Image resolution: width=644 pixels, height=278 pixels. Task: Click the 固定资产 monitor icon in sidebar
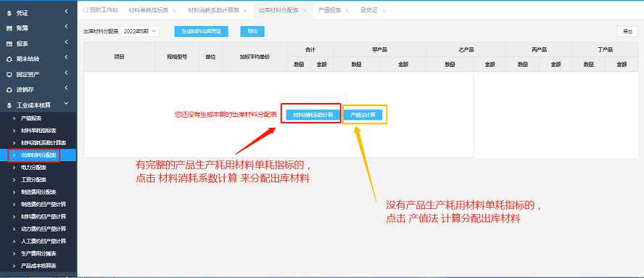(x=9, y=75)
